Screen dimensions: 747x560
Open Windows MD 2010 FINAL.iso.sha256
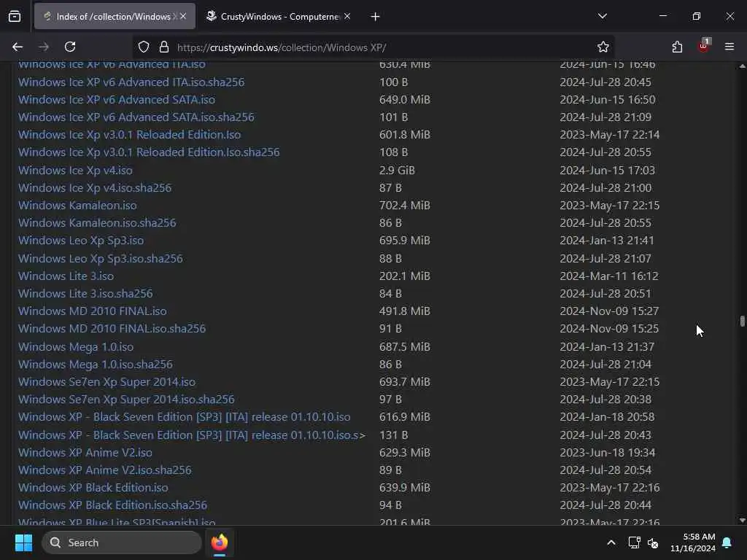click(x=112, y=329)
